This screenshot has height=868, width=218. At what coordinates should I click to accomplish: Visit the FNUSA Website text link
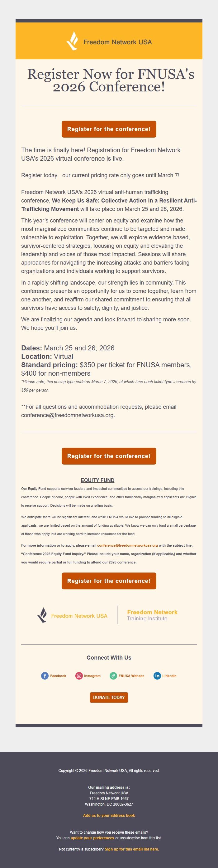point(131,675)
